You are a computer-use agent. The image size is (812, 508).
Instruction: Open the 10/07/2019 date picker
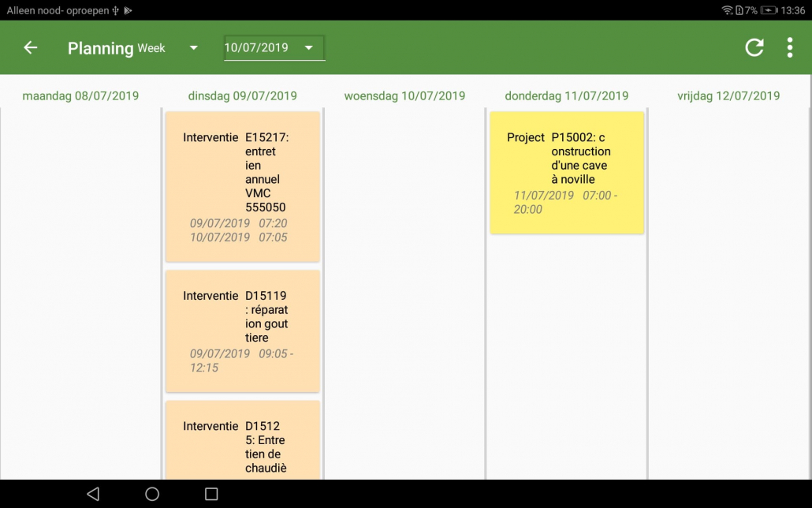click(x=274, y=47)
